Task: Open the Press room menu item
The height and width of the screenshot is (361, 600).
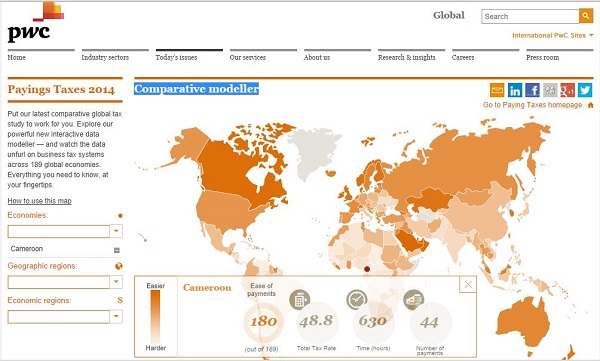Action: pyautogui.click(x=543, y=57)
